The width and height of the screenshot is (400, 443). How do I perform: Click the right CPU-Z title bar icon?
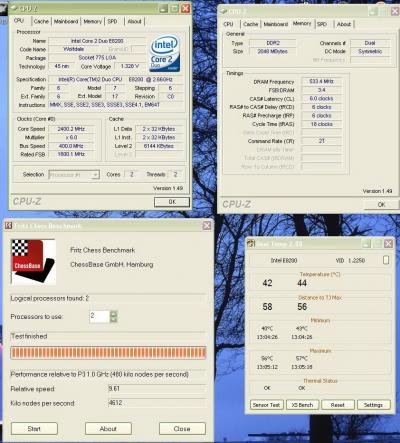pyautogui.click(x=223, y=11)
